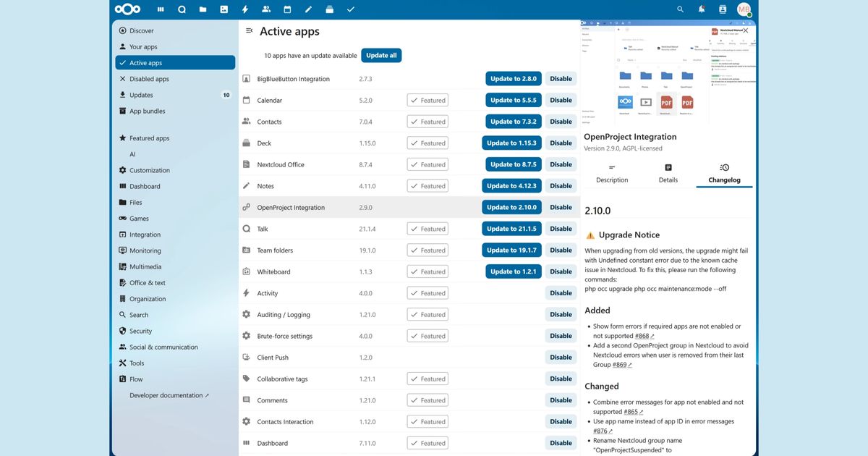
Task: Open Flow category
Action: click(x=175, y=379)
